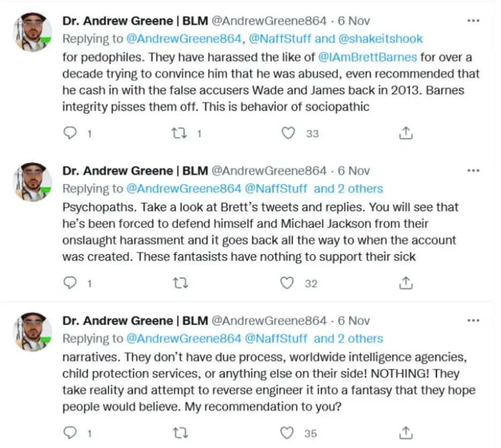This screenshot has height=448, width=501.
Task: Like the tweet with 32 likes
Action: (x=289, y=283)
